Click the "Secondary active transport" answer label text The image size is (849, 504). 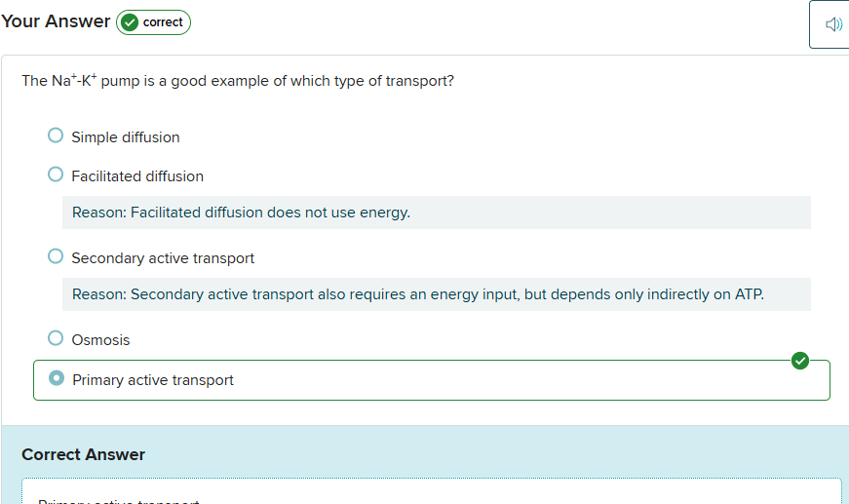pyautogui.click(x=163, y=258)
